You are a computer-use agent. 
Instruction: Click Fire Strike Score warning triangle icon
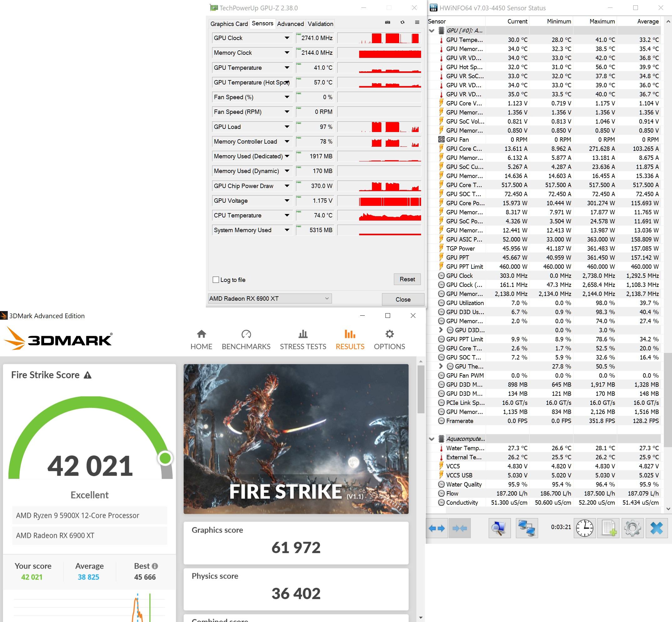[88, 375]
